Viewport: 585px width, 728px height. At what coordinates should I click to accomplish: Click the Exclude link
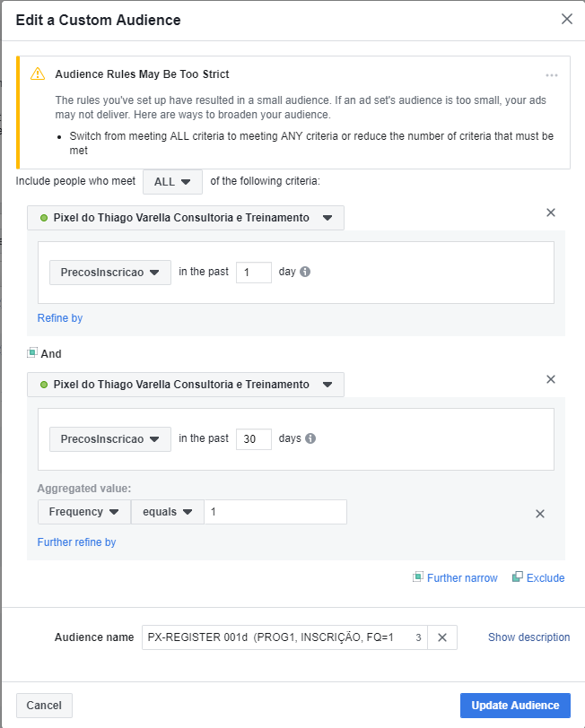545,578
